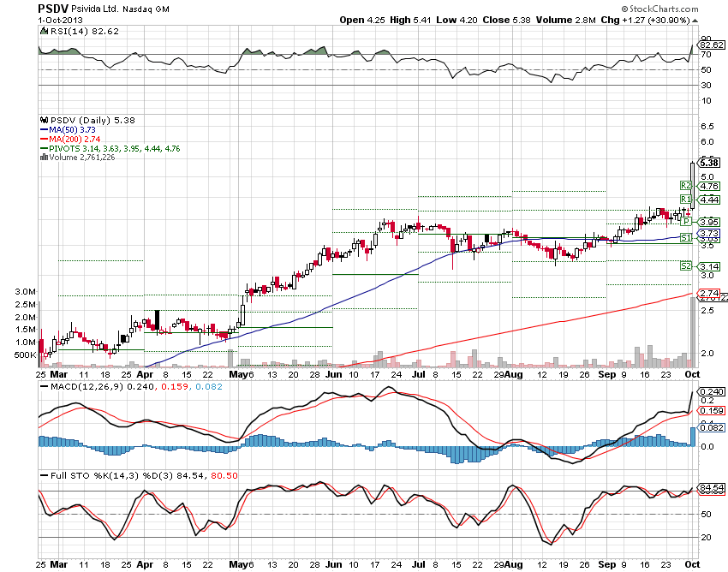Click the Volume 2,761,226 legend label

[82, 158]
